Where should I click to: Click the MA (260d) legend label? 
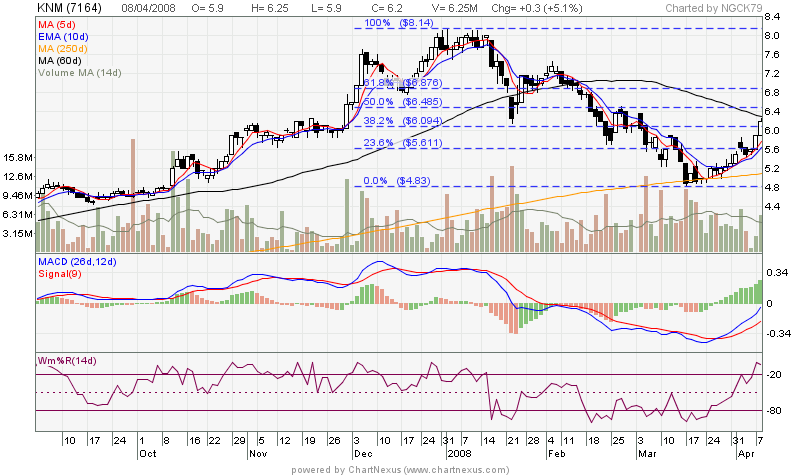pos(63,49)
